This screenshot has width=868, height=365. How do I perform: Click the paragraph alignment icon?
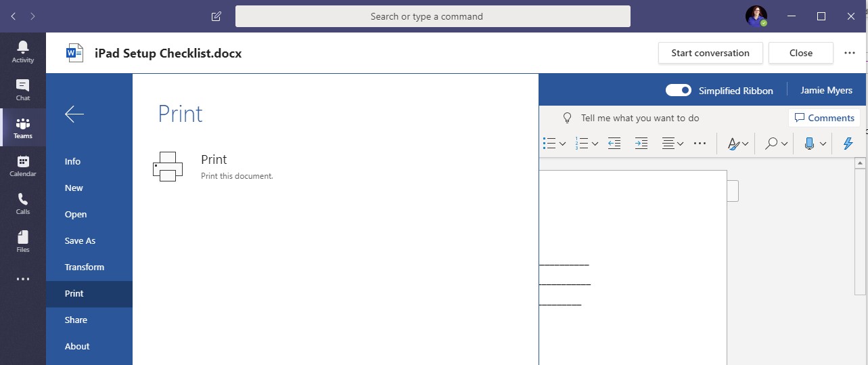coord(668,144)
